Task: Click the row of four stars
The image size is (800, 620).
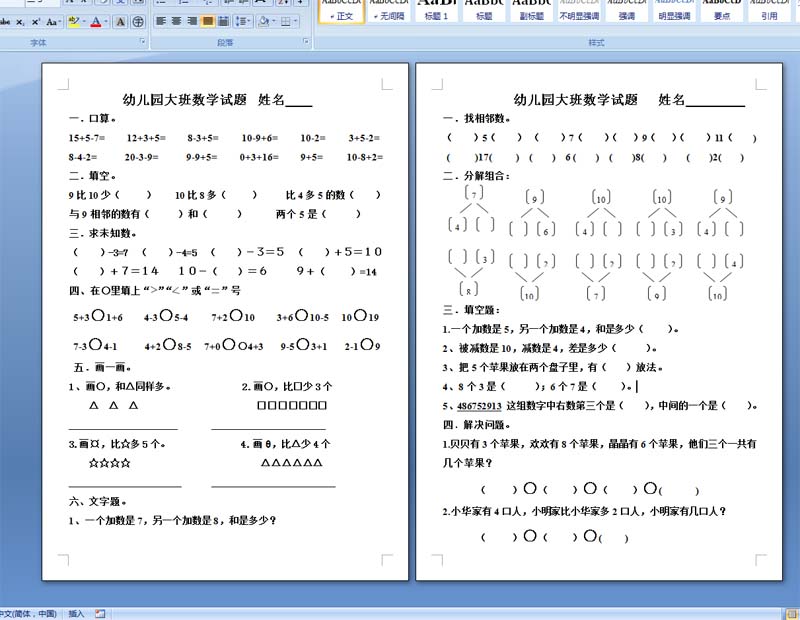Action: point(110,463)
